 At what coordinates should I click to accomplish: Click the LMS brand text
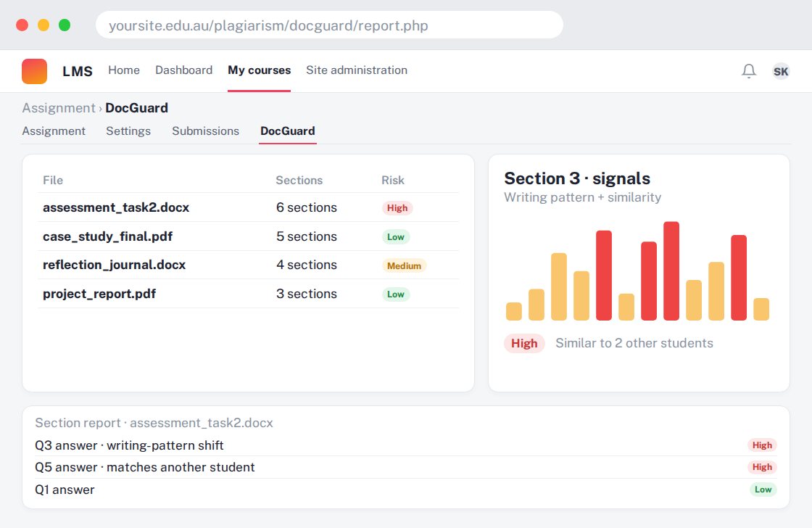[77, 71]
